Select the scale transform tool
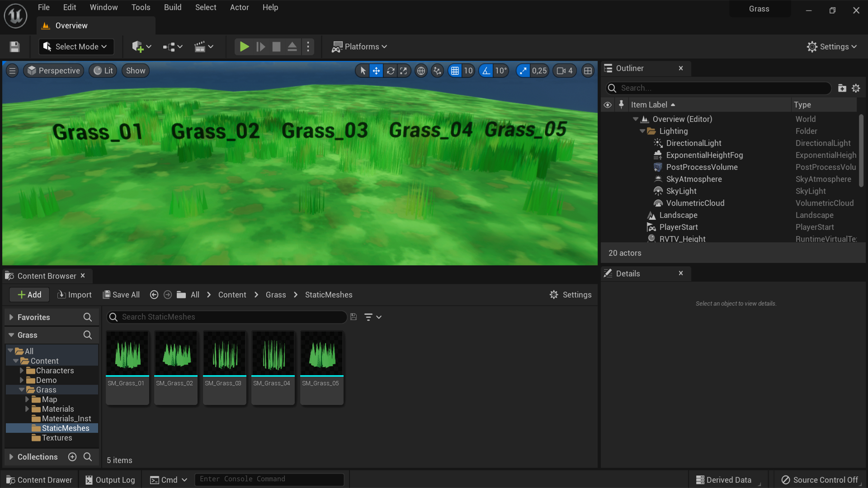 tap(404, 71)
